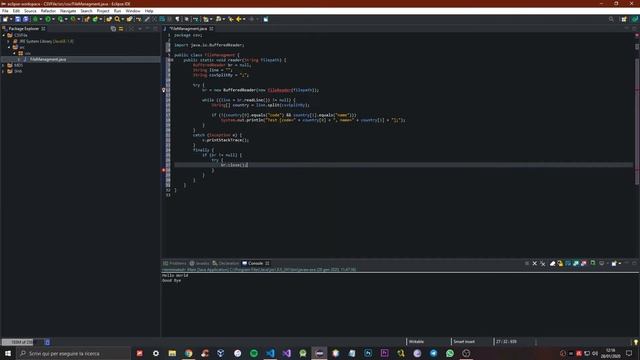The width and height of the screenshot is (640, 360).
Task: Click the Quick Access search icon top right
Action: (611, 19)
